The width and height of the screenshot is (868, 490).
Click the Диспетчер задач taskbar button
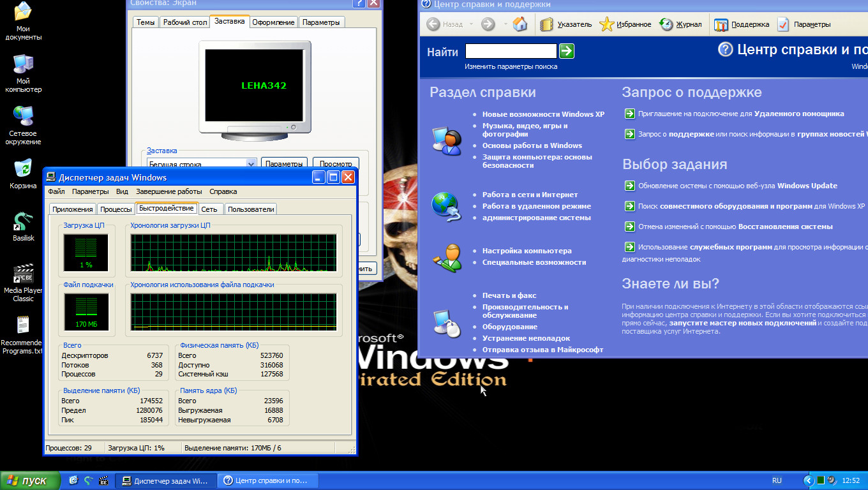coord(165,480)
